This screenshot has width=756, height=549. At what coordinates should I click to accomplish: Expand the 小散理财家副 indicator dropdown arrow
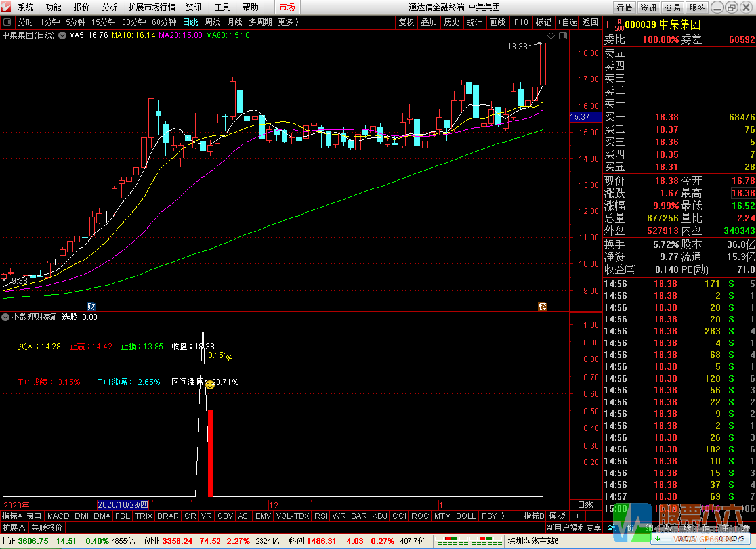(x=5, y=317)
